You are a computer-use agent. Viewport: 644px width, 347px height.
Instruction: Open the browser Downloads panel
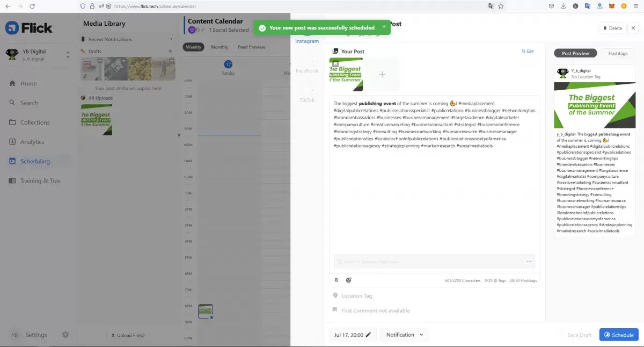tap(563, 6)
